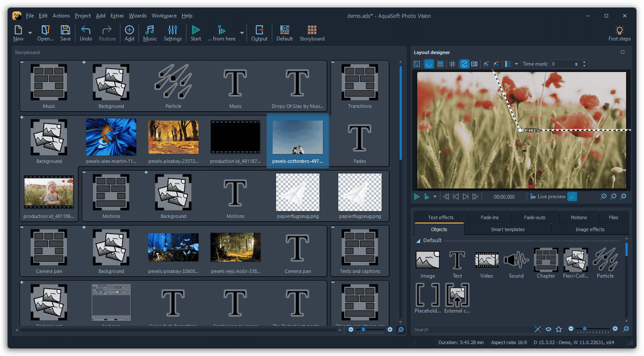This screenshot has height=356, width=644.
Task: Open the play options dropdown in Layout designer
Action: tap(435, 197)
